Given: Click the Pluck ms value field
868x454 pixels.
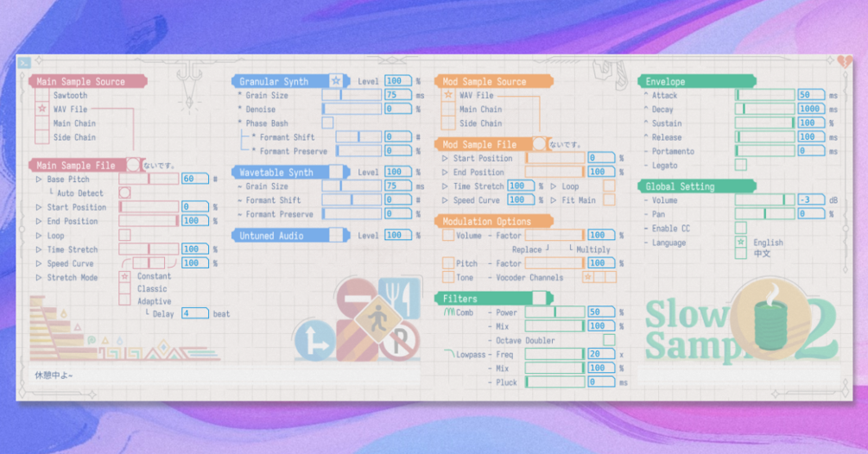Looking at the screenshot, I should (x=601, y=381).
